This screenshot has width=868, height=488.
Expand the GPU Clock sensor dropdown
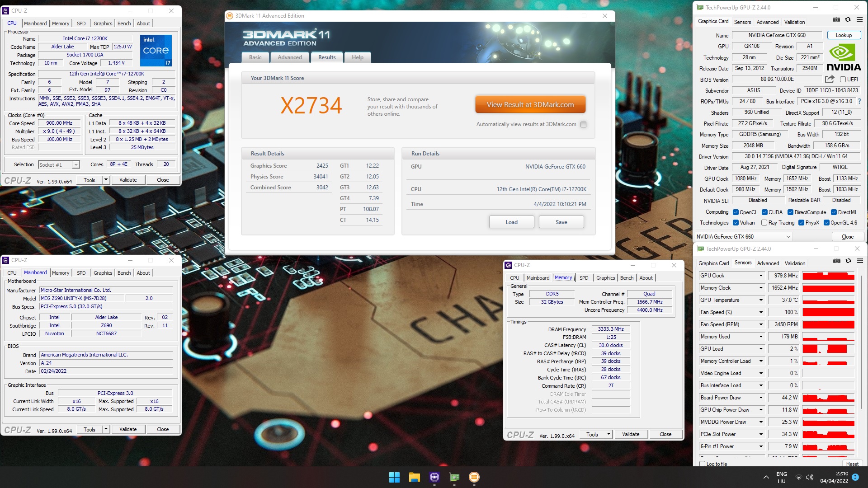[x=761, y=276]
